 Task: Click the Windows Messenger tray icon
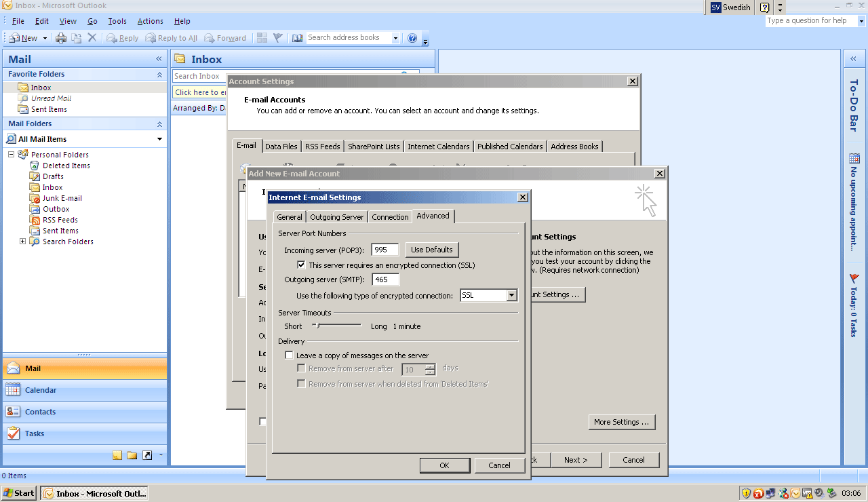pyautogui.click(x=783, y=494)
